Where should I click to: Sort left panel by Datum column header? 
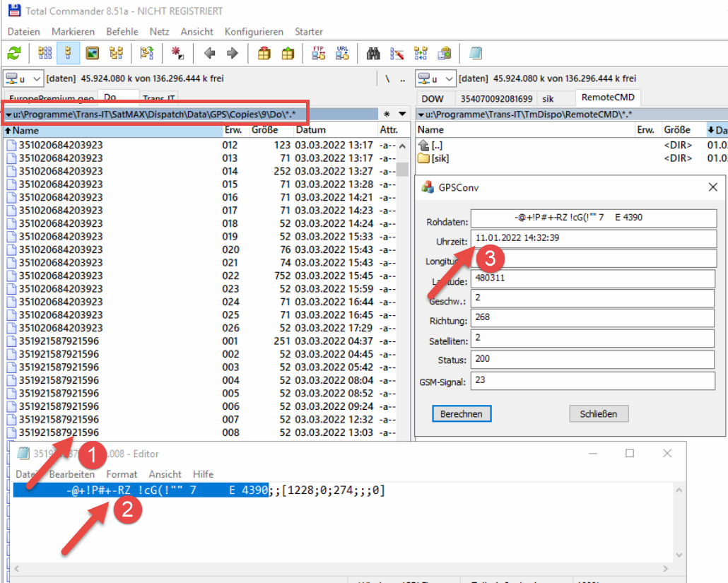coord(335,131)
